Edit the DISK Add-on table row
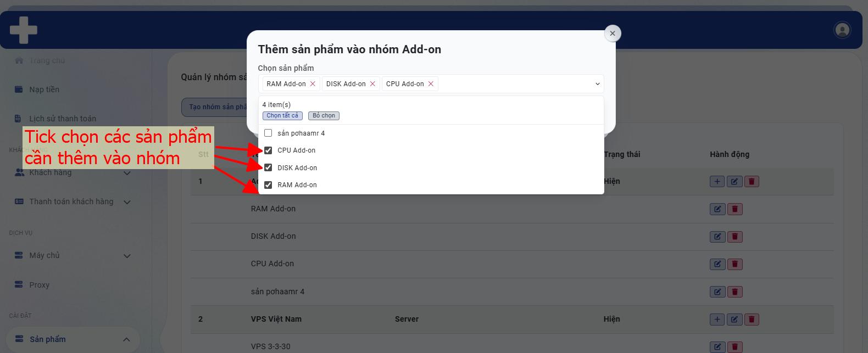 (717, 237)
